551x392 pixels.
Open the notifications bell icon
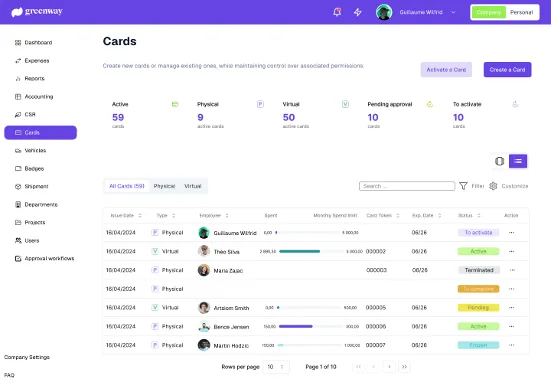[x=337, y=12]
